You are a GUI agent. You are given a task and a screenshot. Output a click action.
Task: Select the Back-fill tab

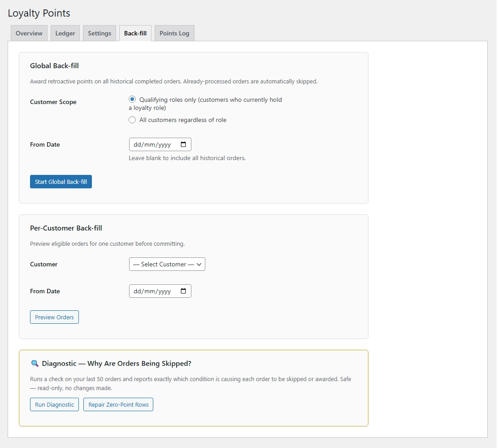pyautogui.click(x=135, y=33)
